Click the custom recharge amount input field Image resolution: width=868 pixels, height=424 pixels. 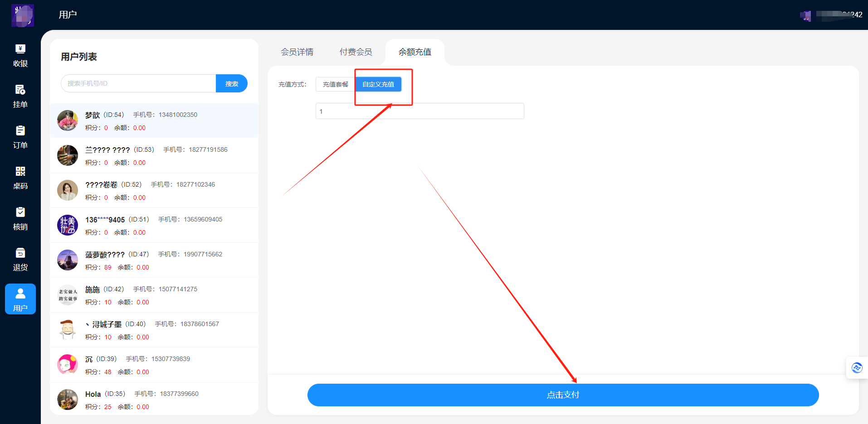point(419,111)
